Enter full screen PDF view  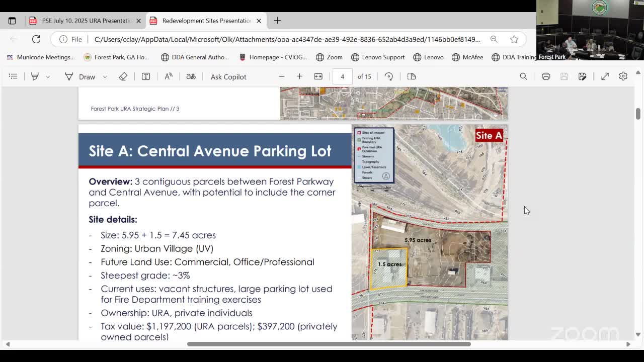(x=604, y=76)
